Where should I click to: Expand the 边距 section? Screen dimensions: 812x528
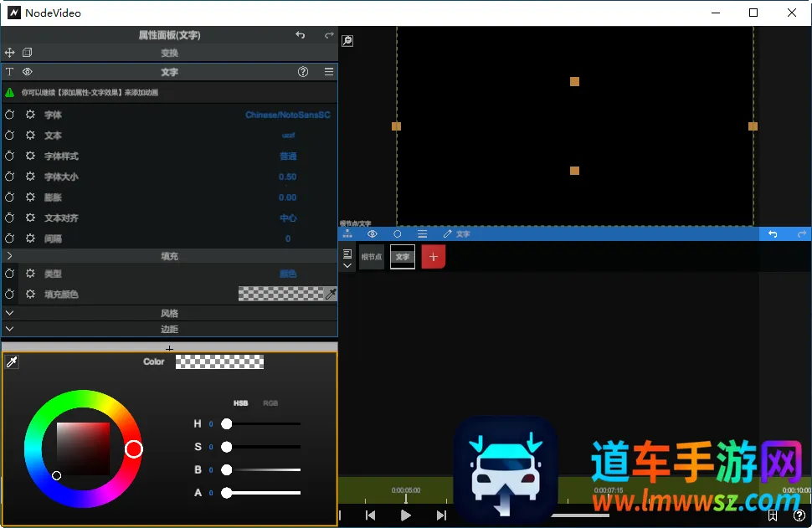pyautogui.click(x=9, y=329)
